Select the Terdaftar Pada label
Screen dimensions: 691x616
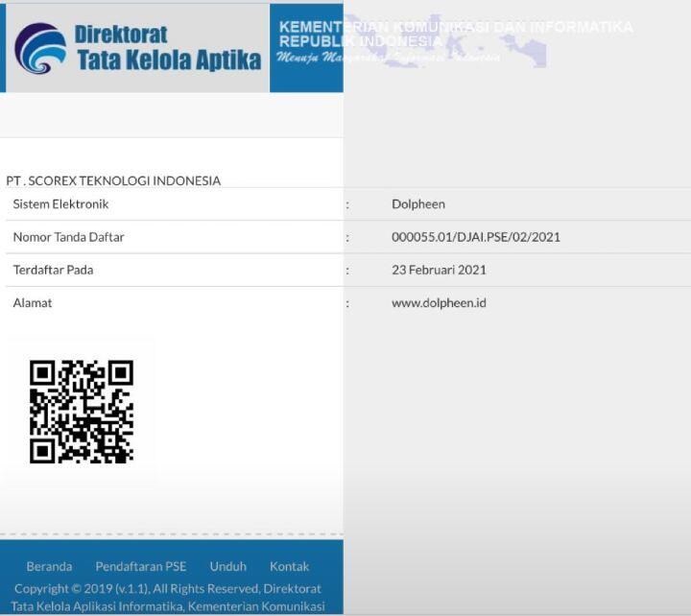coord(54,270)
